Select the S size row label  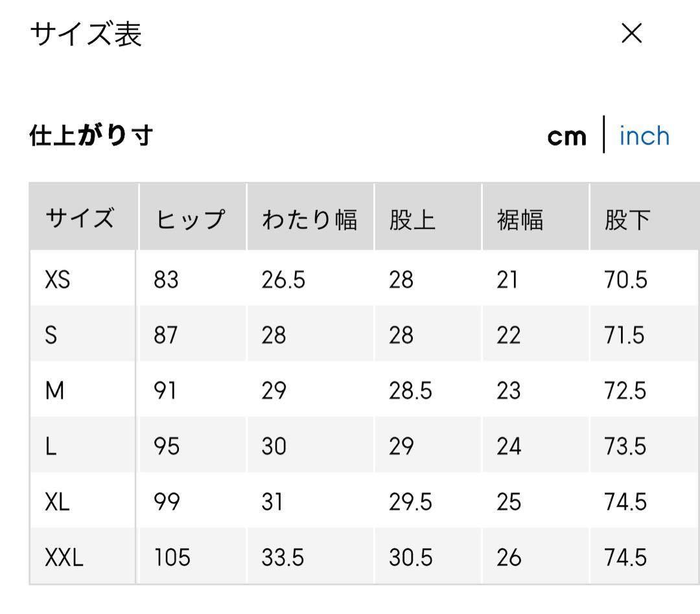pyautogui.click(x=51, y=335)
